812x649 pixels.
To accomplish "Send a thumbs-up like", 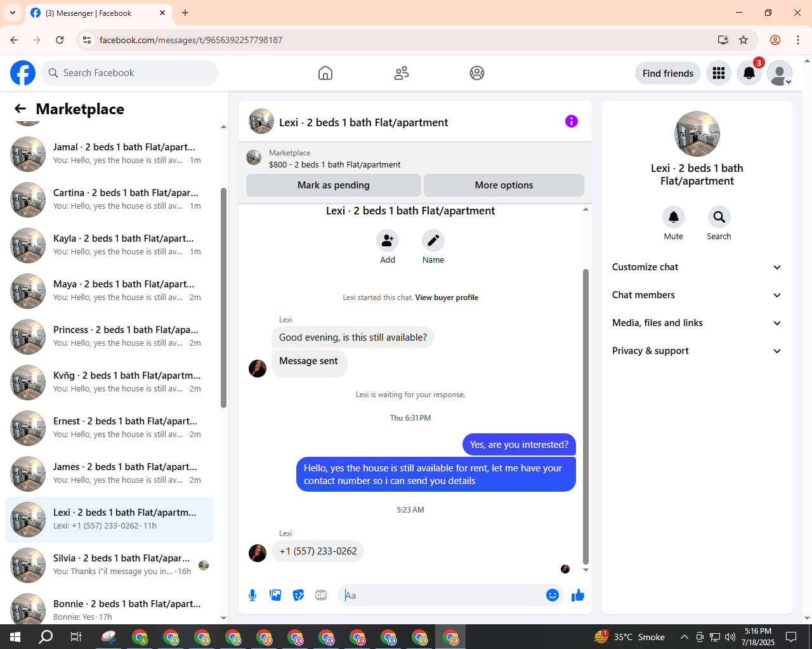I will (578, 595).
